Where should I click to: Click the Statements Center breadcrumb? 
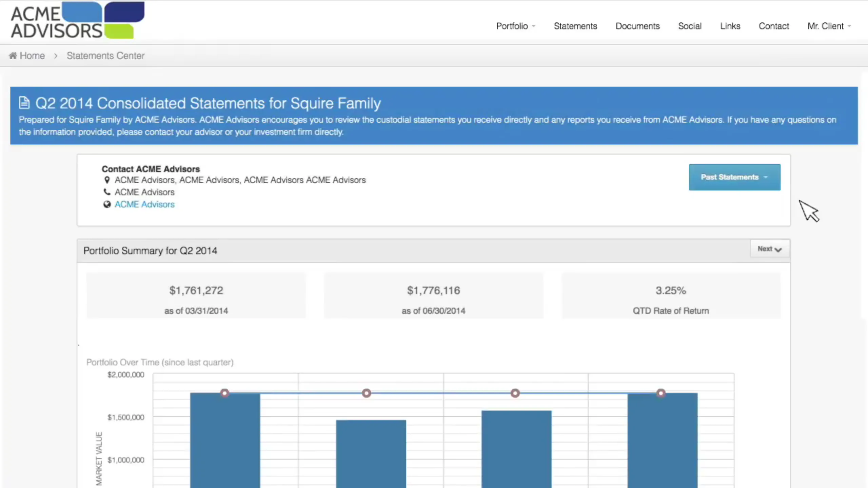(x=105, y=56)
